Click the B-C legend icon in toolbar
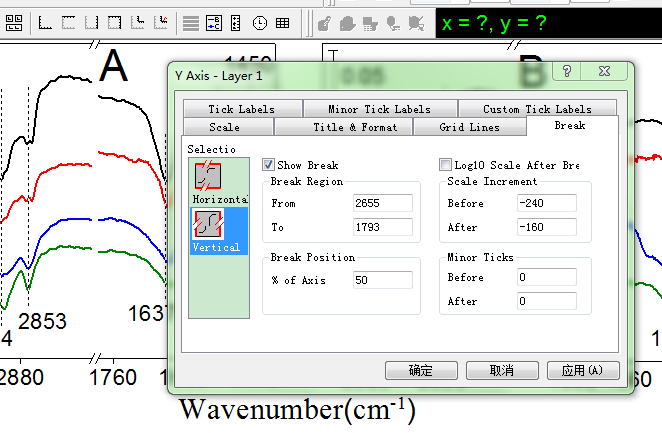Image resolution: width=662 pixels, height=433 pixels. (213, 22)
